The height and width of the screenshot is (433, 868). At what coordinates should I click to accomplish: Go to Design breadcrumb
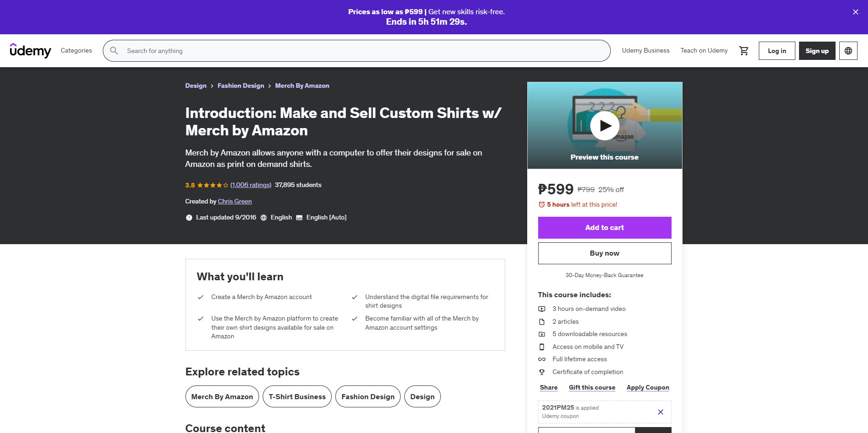click(196, 86)
